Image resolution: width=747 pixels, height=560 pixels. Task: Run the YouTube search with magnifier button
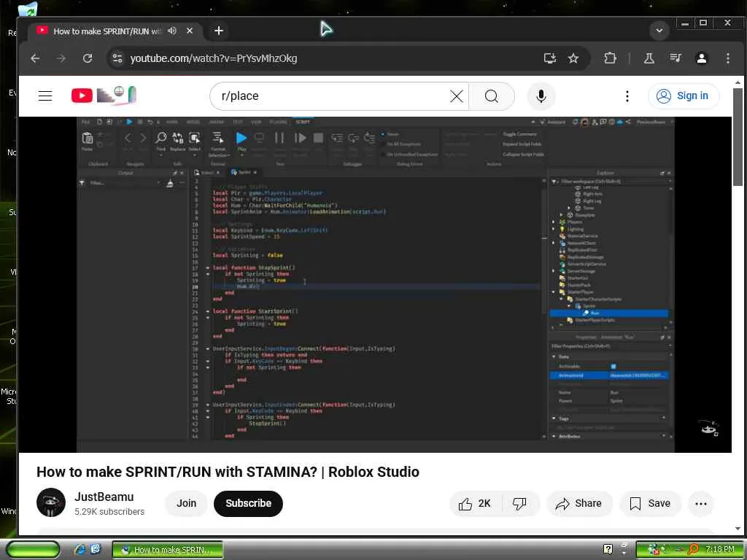coord(492,96)
